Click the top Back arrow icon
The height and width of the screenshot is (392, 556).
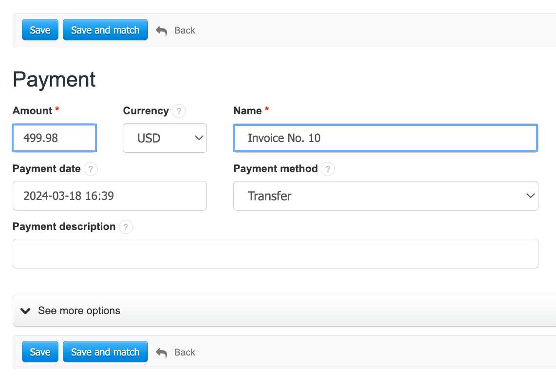click(161, 31)
